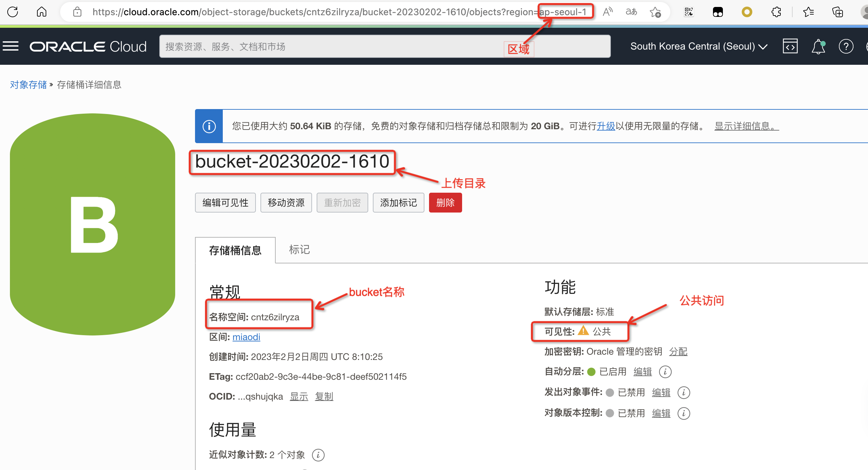
Task: Open the Cloud Shell developer tools icon
Action: click(790, 46)
